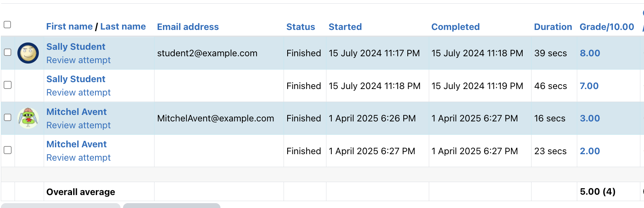Sort by Status column header

point(301,27)
